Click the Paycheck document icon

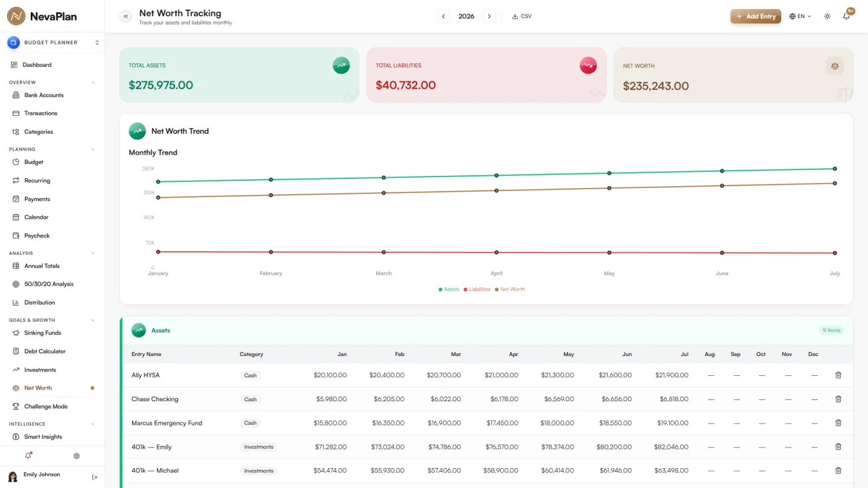click(16, 236)
